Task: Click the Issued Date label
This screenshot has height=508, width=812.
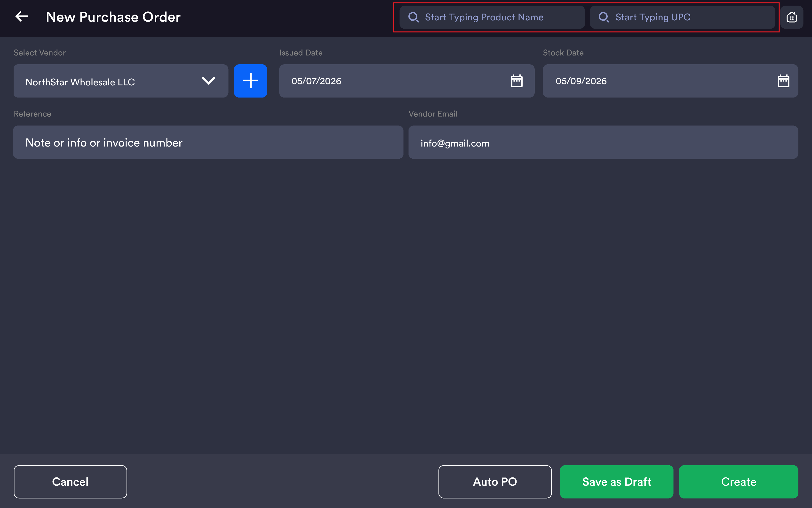Action: pos(301,53)
